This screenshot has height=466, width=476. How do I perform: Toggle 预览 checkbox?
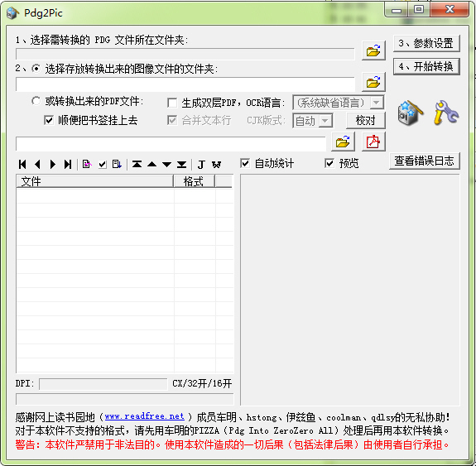pos(329,163)
